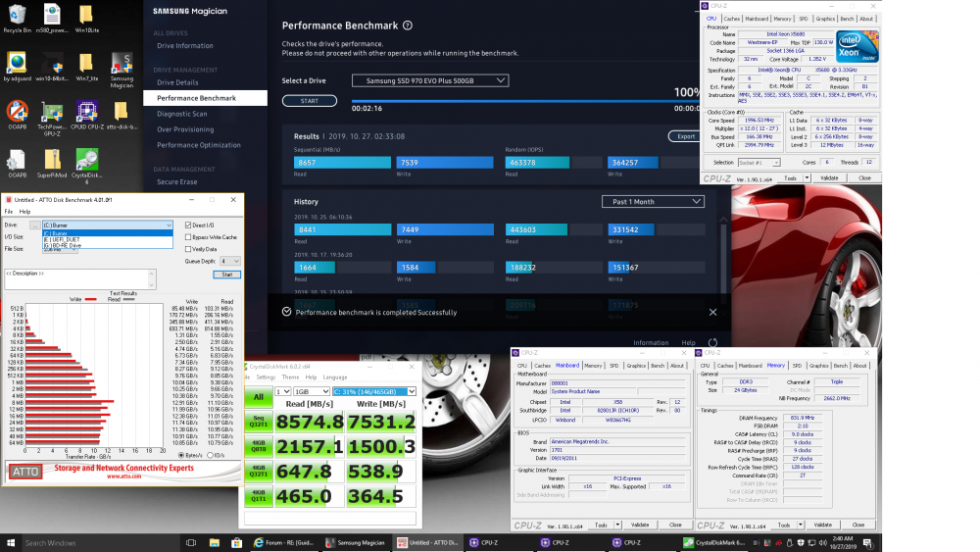Image resolution: width=980 pixels, height=552 pixels.
Task: Click www.atto.com link in ATTO banner
Action: 123,477
